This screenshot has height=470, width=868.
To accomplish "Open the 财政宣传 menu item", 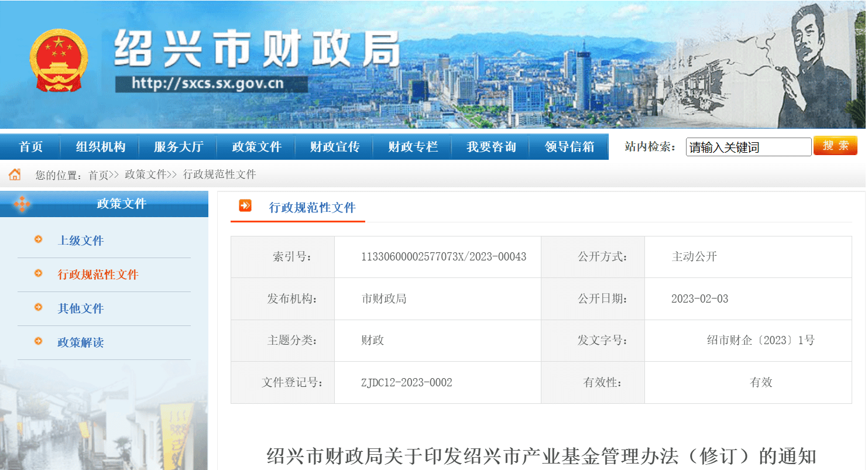I will [x=334, y=147].
